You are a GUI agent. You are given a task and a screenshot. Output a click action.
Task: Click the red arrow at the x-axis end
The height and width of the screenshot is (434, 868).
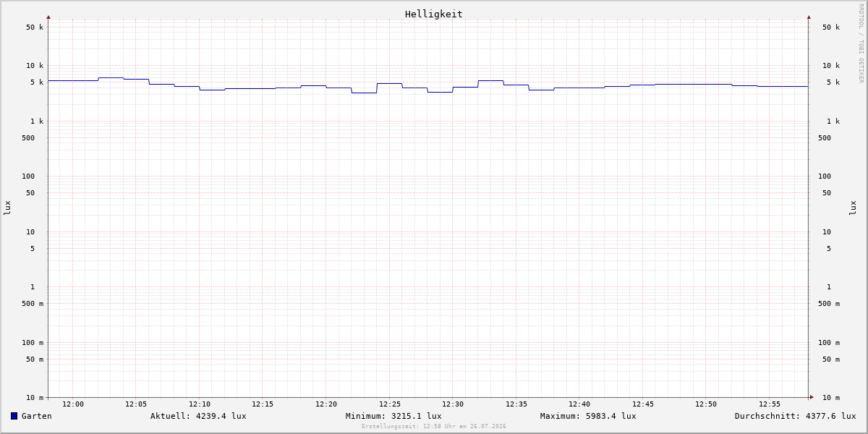812,397
